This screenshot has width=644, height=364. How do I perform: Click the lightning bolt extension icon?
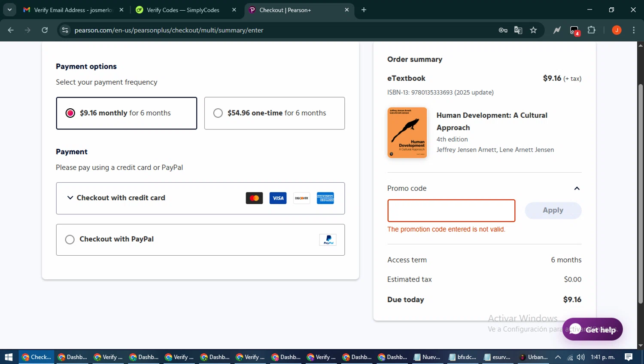[557, 30]
